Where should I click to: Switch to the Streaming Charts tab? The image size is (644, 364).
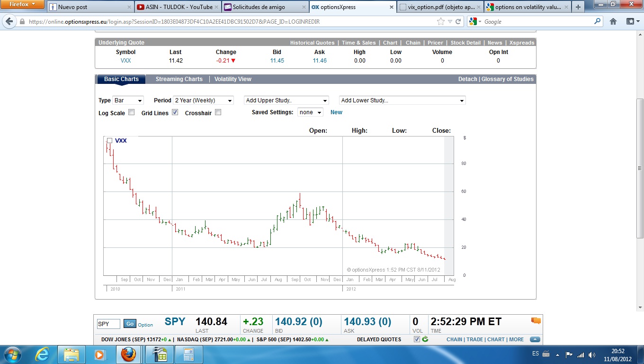[x=179, y=79]
